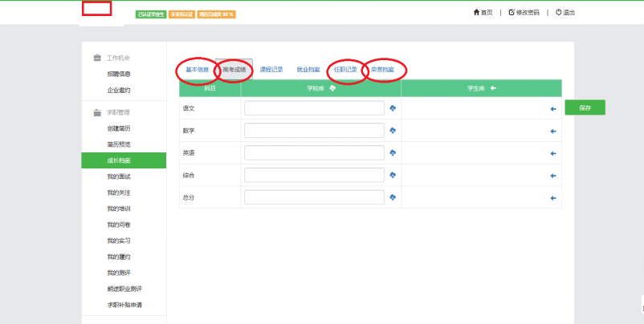The width and height of the screenshot is (644, 324).
Task: Open 招聘信息 in the sidebar
Action: click(119, 74)
